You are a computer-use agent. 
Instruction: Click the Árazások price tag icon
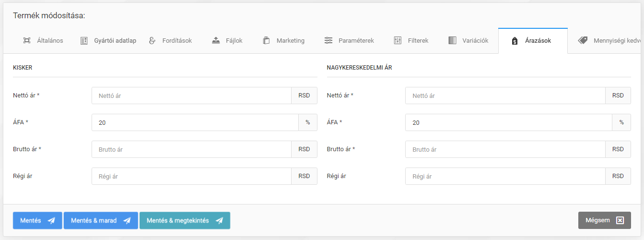click(x=515, y=41)
